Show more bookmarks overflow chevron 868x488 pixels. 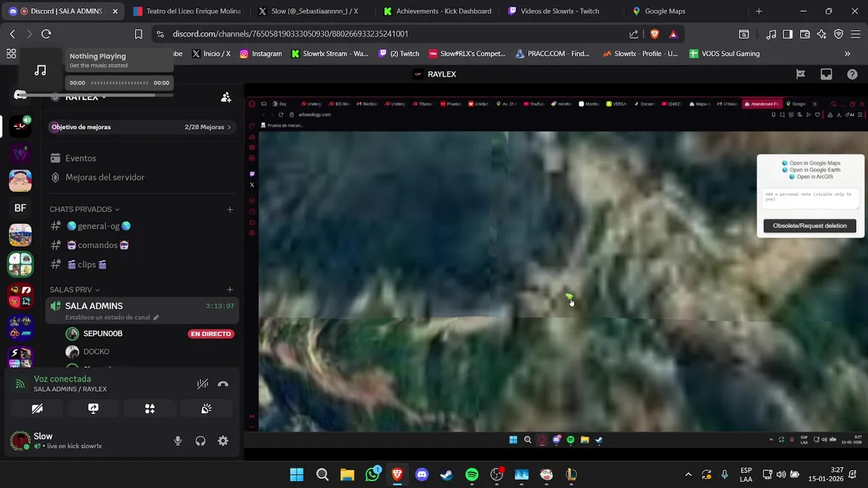click(x=847, y=54)
